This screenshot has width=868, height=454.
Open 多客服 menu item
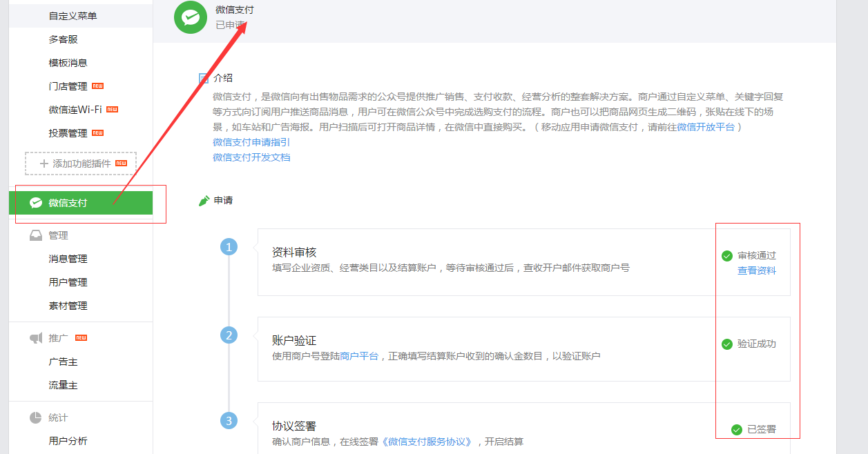click(x=63, y=39)
